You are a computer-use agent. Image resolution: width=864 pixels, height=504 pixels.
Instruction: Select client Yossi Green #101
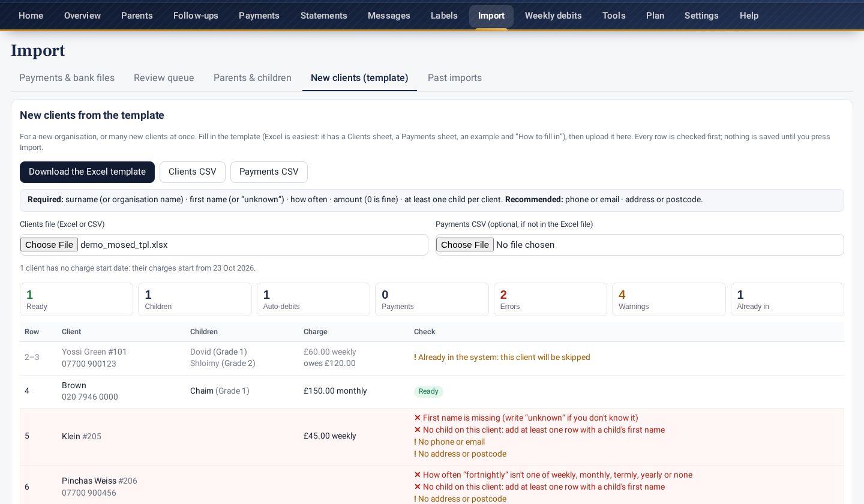(94, 352)
